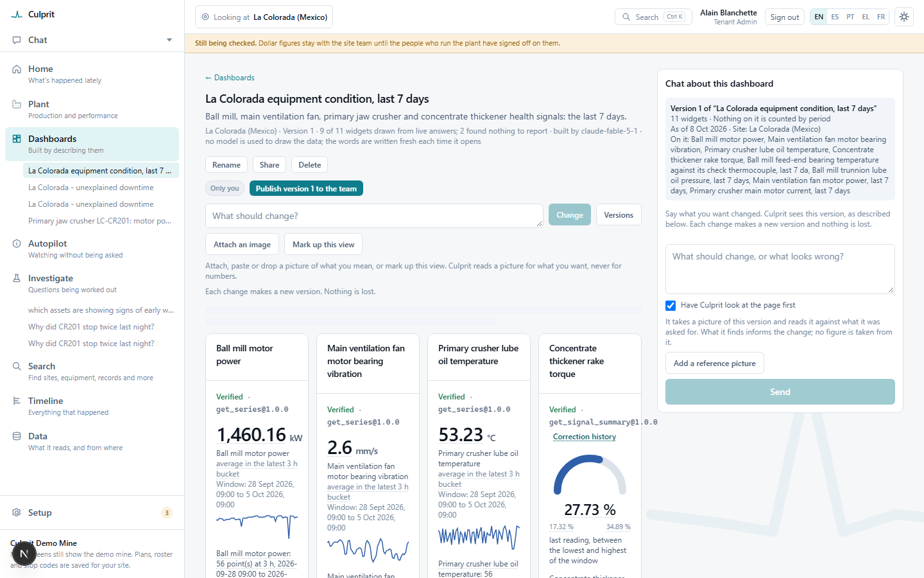Select the Dashboards grid icon
The image size is (924, 578).
click(x=17, y=139)
